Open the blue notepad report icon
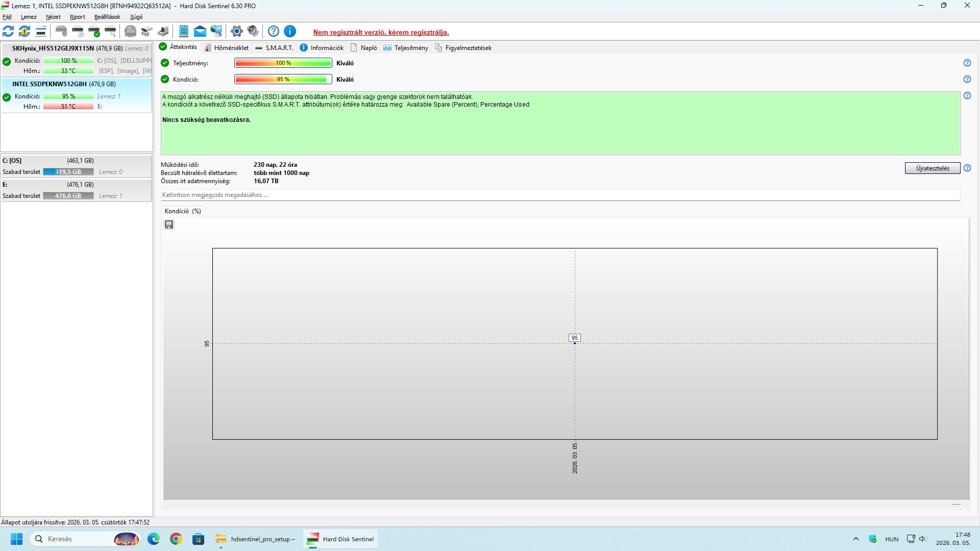Screen dimensions: 980x551 point(184,31)
